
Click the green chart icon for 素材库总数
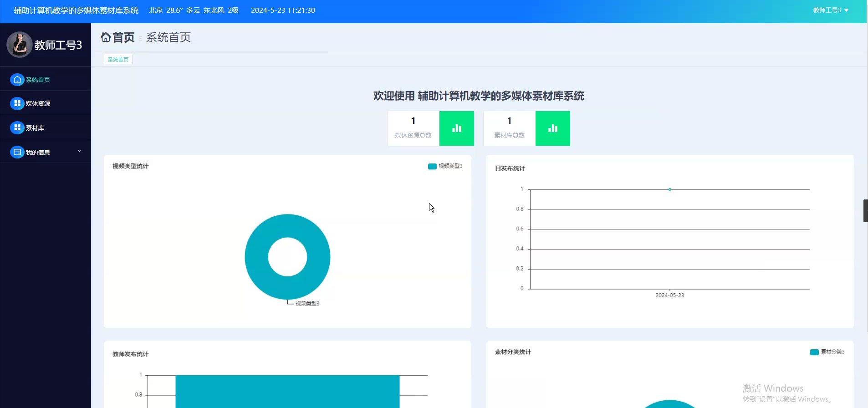(x=553, y=128)
